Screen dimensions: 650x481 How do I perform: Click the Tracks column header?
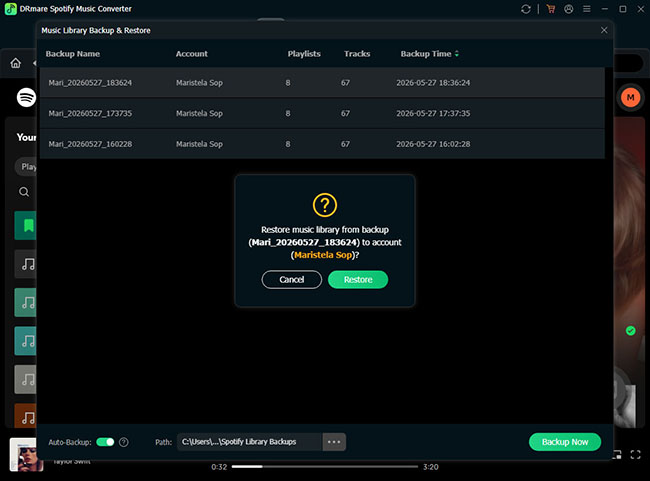click(357, 54)
